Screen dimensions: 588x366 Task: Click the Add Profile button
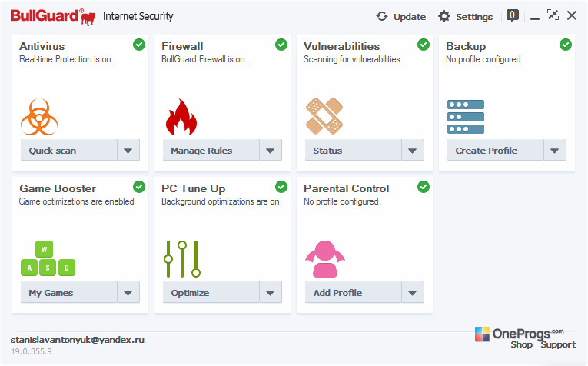point(354,292)
